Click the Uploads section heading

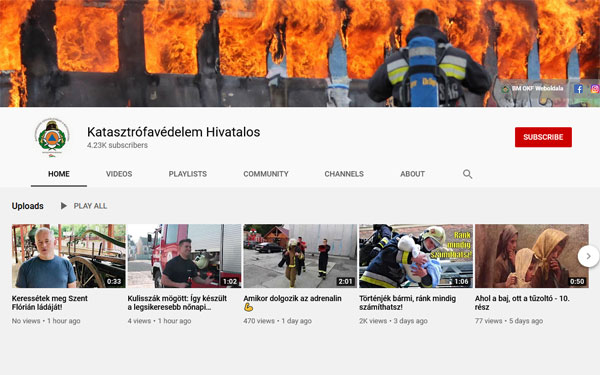28,206
